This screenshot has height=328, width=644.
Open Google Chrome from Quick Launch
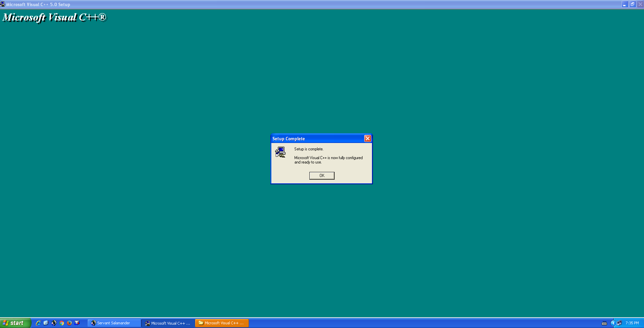(x=62, y=323)
